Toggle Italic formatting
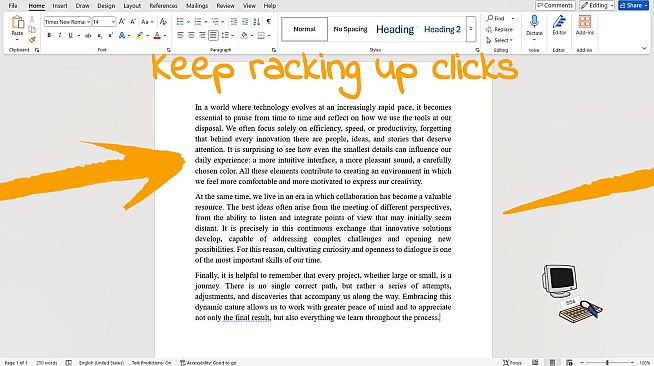The height and width of the screenshot is (366, 654). pyautogui.click(x=60, y=35)
